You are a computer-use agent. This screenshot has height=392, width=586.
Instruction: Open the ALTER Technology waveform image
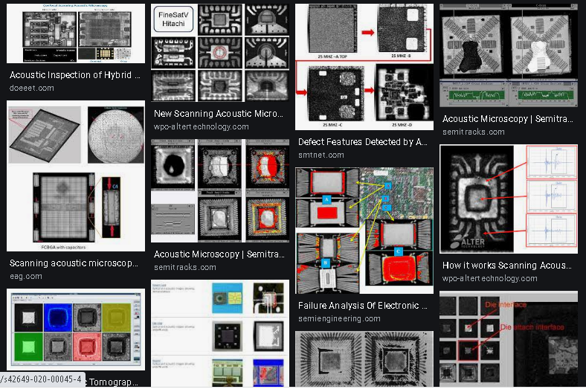tap(509, 199)
